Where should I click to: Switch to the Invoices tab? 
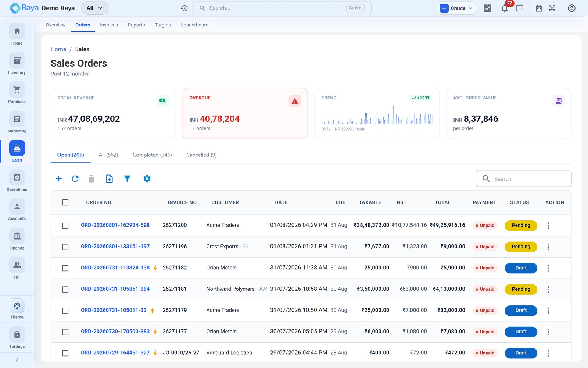pos(109,25)
